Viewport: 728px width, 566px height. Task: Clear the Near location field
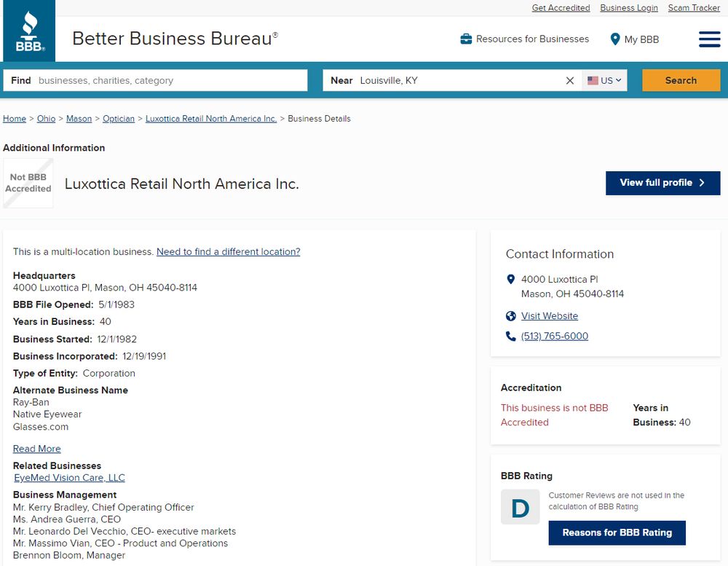570,81
